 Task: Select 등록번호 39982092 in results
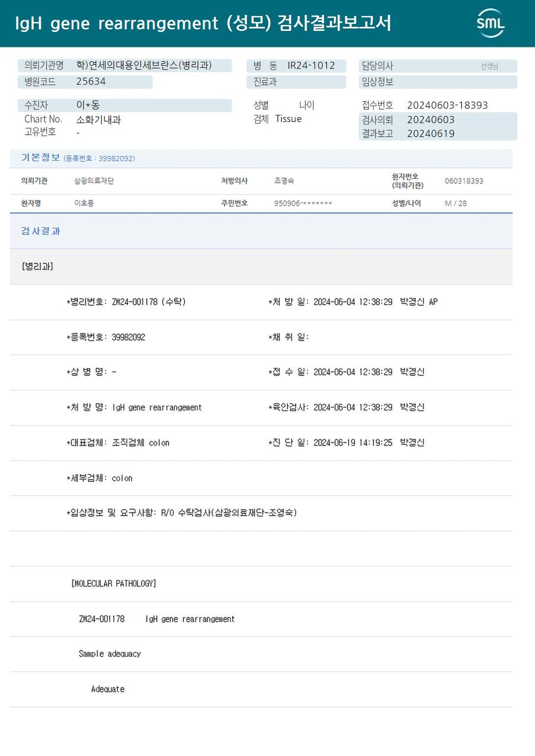pyautogui.click(x=106, y=337)
